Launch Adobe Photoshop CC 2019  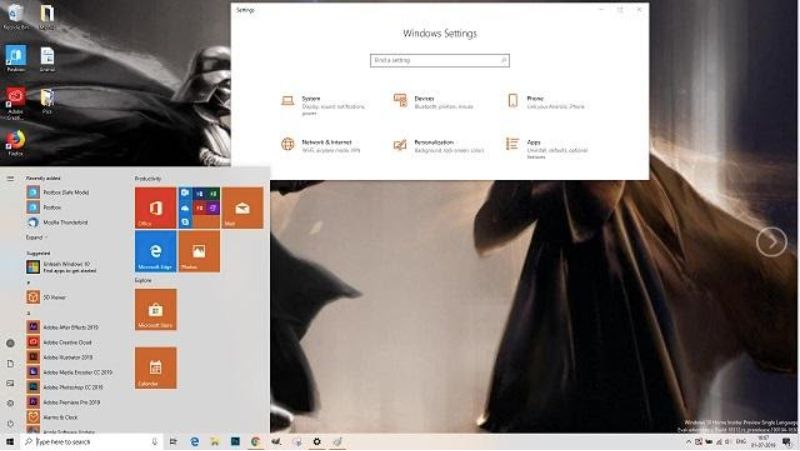pyautogui.click(x=65, y=387)
